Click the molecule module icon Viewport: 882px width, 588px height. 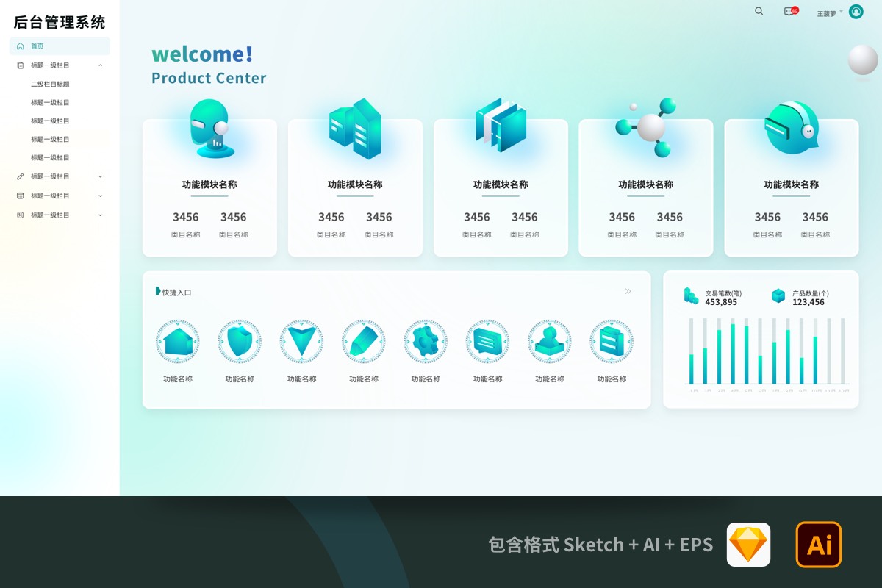tap(646, 127)
